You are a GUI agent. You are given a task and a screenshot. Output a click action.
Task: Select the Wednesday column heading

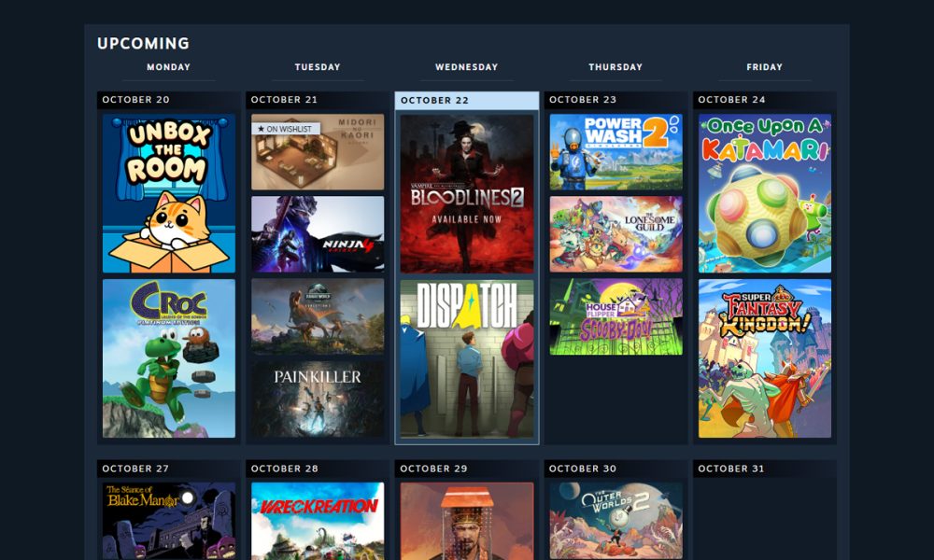pos(466,67)
